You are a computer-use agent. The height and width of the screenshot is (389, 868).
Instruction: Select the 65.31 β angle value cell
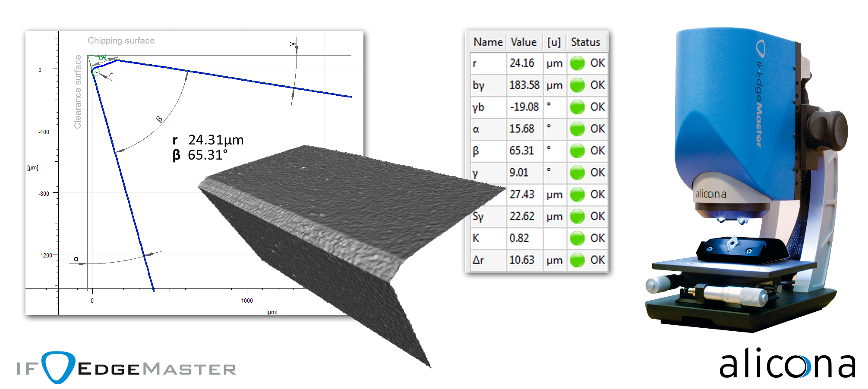pos(522,151)
